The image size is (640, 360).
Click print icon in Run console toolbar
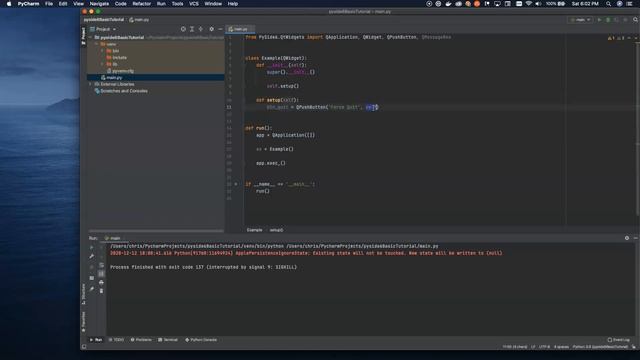coord(101,282)
